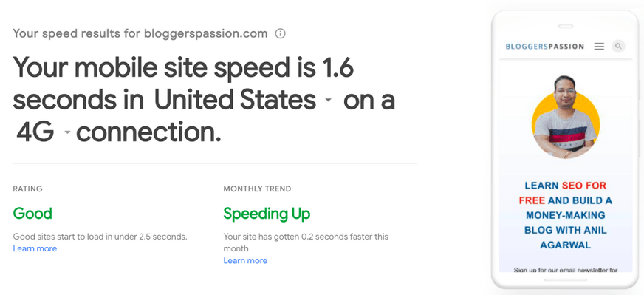This screenshot has width=644, height=295.
Task: Open the hamburger menu in the phone preview
Action: click(x=599, y=47)
